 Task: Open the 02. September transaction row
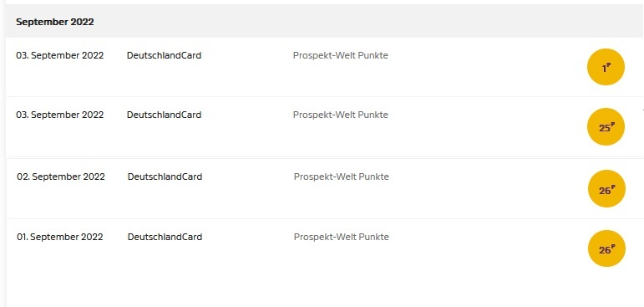pos(325,188)
